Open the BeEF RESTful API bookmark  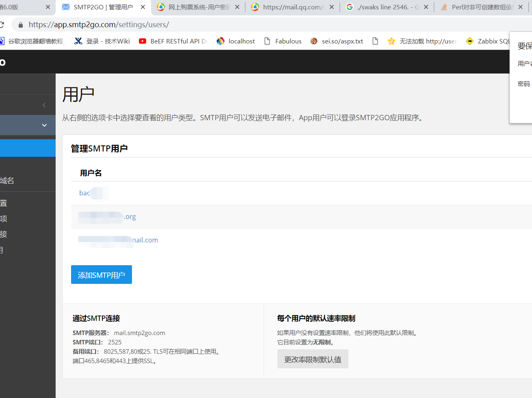[x=173, y=41]
